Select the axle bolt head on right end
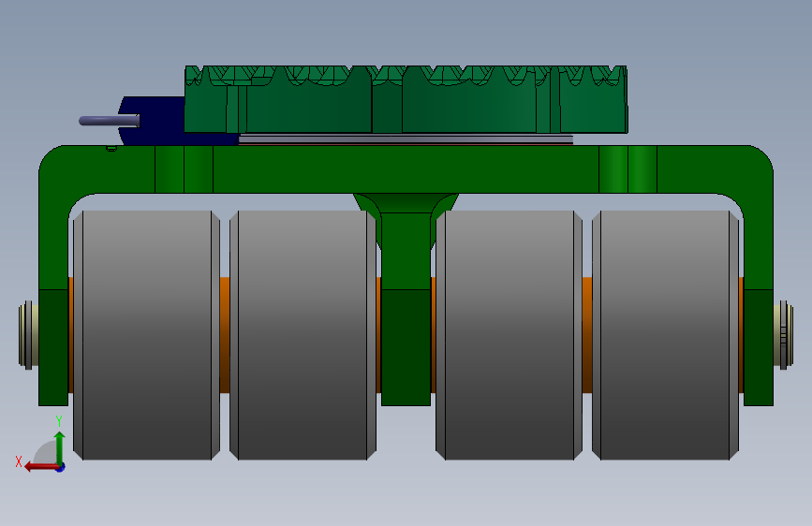Screen dimensions: 812x526 784,335
